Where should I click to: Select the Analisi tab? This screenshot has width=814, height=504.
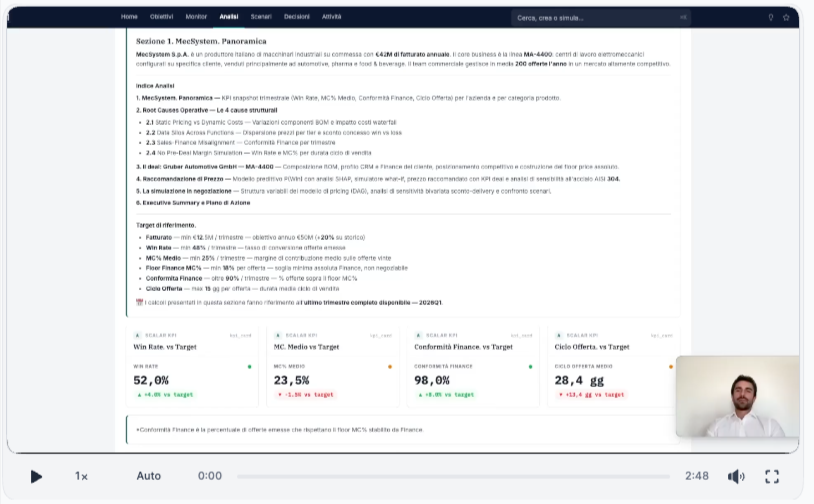[x=228, y=17]
